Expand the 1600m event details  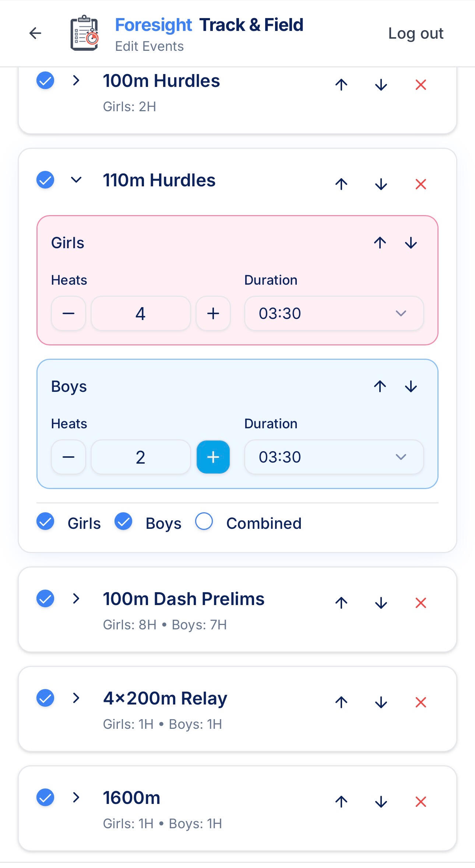(x=76, y=797)
